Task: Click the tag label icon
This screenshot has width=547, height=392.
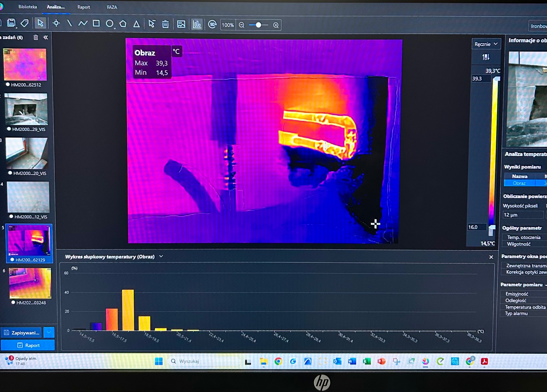Action: 25,23
